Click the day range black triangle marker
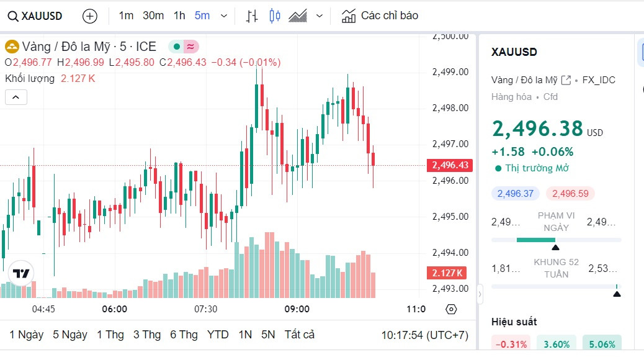 click(555, 247)
